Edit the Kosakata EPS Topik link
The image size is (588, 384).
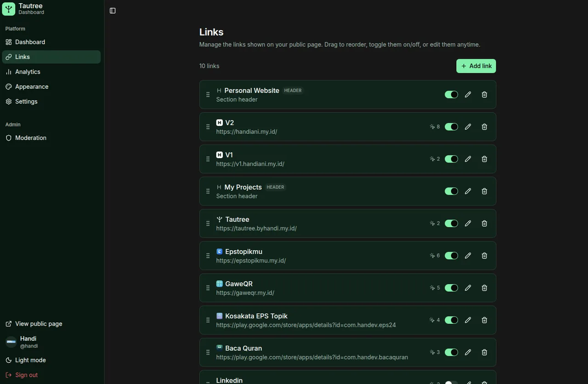click(468, 320)
